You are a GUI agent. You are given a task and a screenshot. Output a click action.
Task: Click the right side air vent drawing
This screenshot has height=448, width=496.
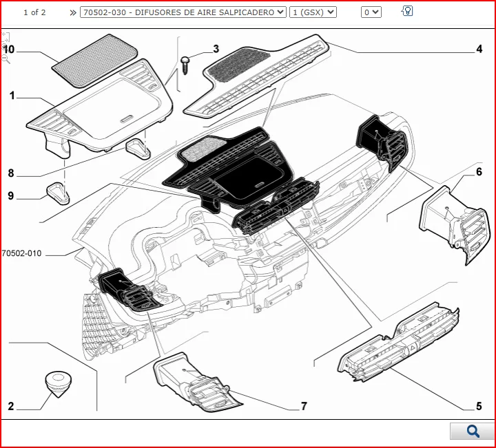[455, 226]
